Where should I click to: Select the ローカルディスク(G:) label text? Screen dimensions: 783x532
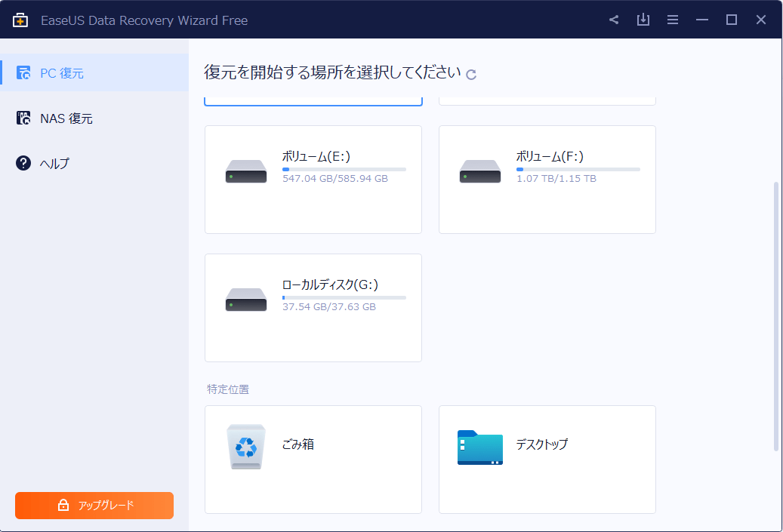(330, 284)
